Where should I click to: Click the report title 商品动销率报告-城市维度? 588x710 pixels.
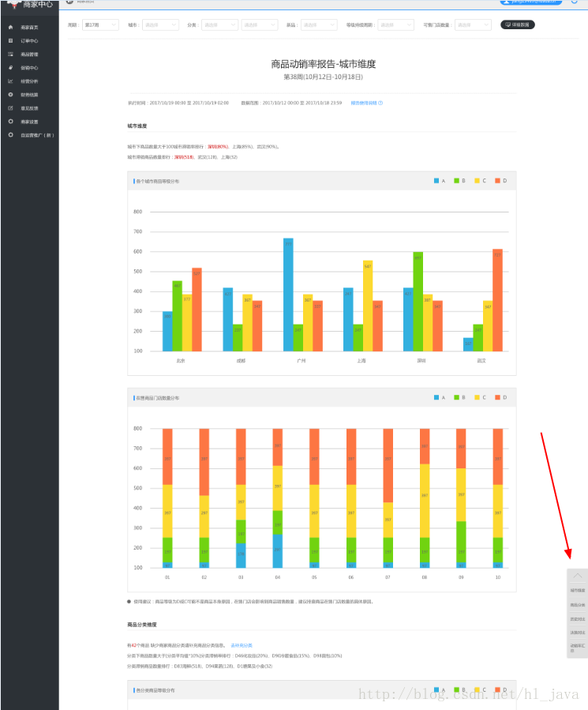pos(323,64)
